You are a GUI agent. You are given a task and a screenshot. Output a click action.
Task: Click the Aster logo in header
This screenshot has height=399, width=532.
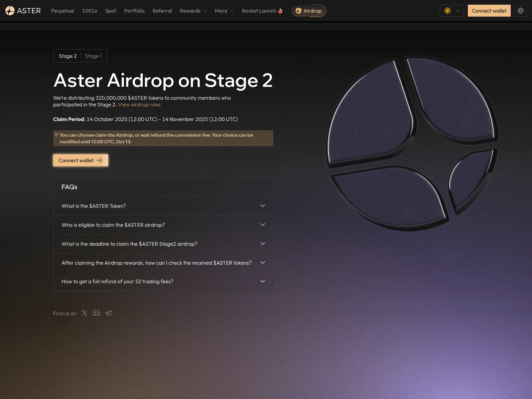[x=23, y=11]
